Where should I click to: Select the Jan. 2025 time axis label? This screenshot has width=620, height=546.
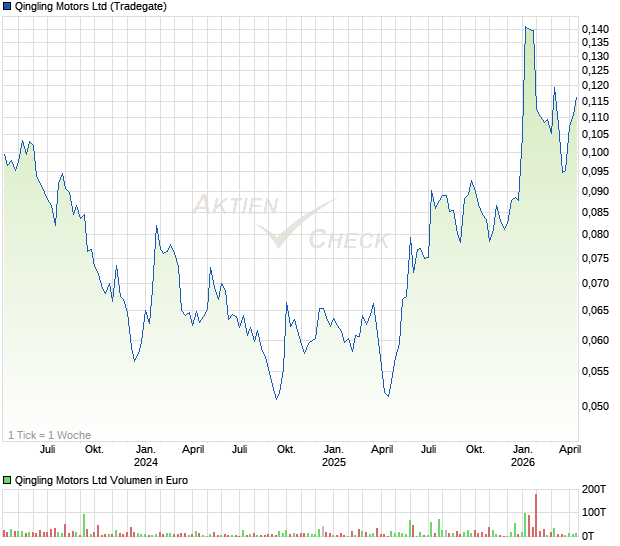point(334,456)
